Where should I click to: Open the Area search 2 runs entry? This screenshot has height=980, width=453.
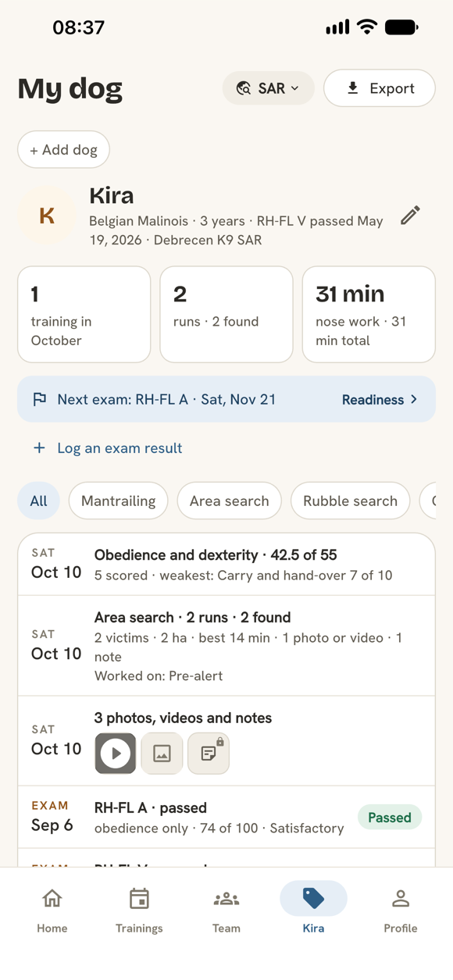pyautogui.click(x=226, y=646)
